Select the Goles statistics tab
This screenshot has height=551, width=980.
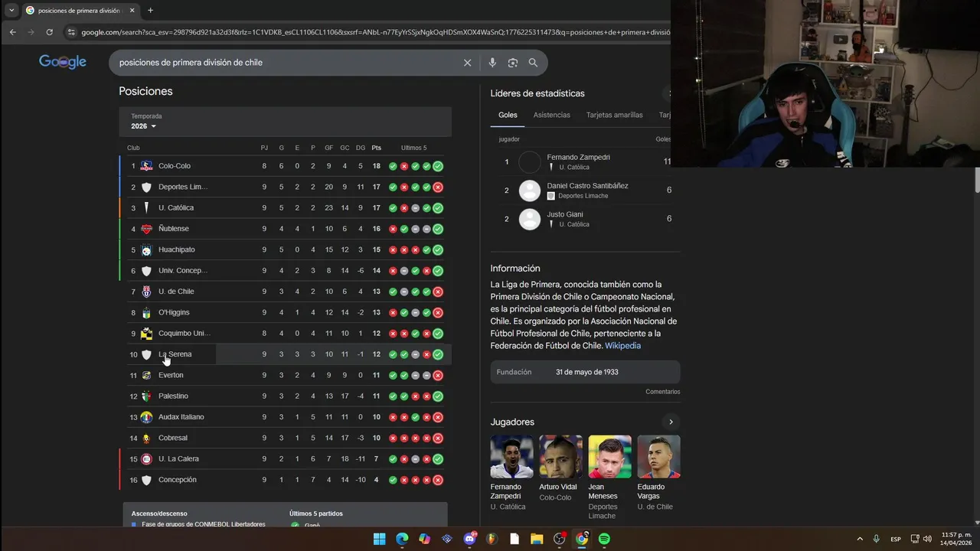point(508,115)
